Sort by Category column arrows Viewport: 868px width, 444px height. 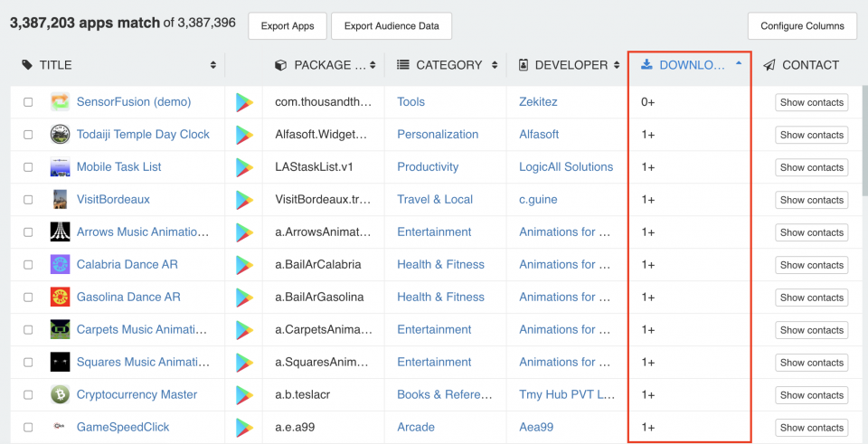click(495, 65)
